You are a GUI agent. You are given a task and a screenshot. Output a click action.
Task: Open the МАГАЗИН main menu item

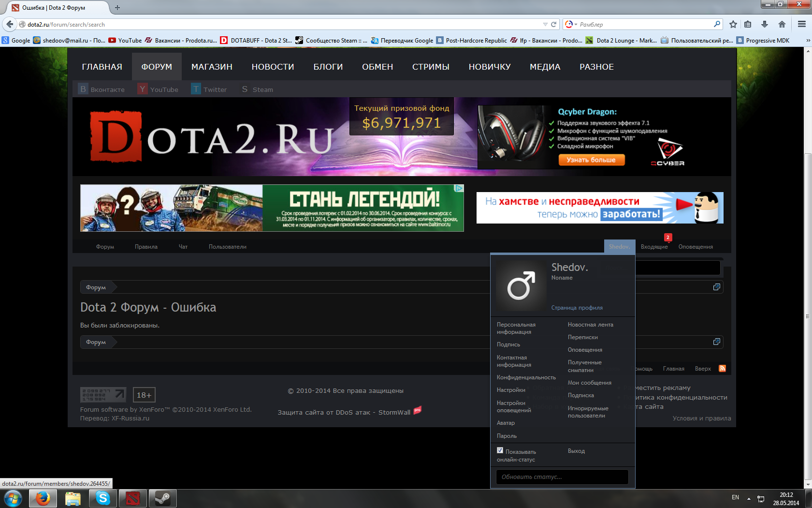(x=212, y=67)
